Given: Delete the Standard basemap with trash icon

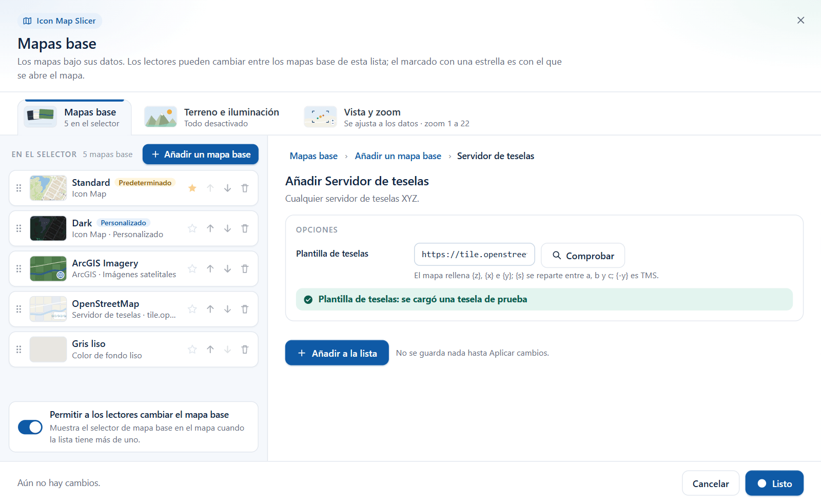Looking at the screenshot, I should 245,188.
